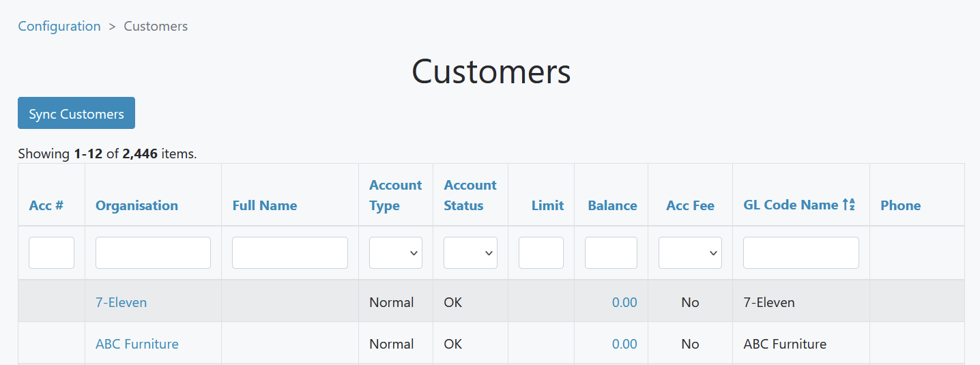Click the Full Name filter text box
Screen dimensions: 980x365
(x=290, y=252)
